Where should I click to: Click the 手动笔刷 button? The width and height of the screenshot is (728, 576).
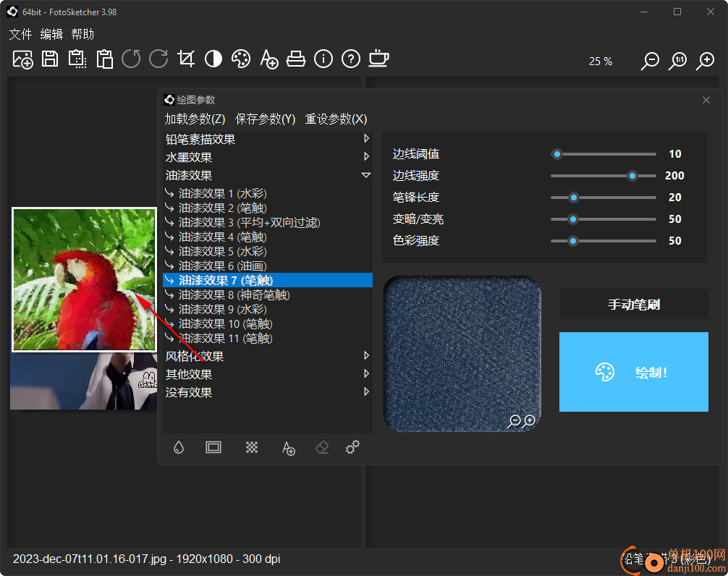click(x=634, y=304)
